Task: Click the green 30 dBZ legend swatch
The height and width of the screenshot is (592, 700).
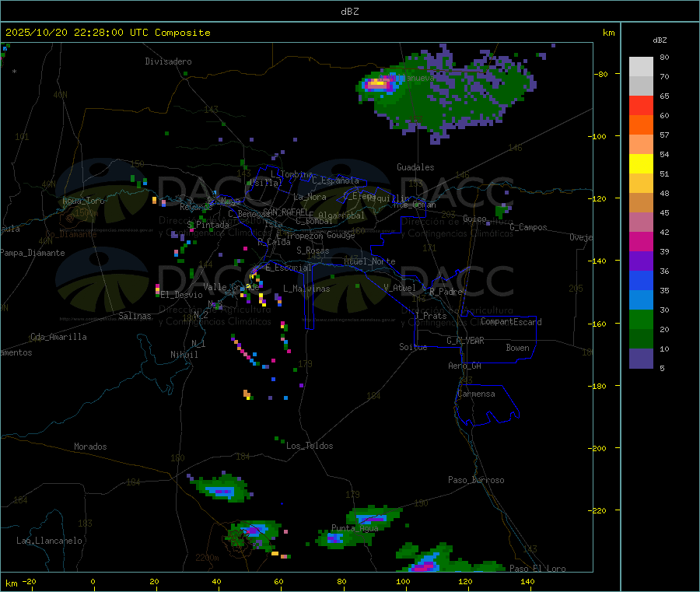Action: (x=641, y=319)
